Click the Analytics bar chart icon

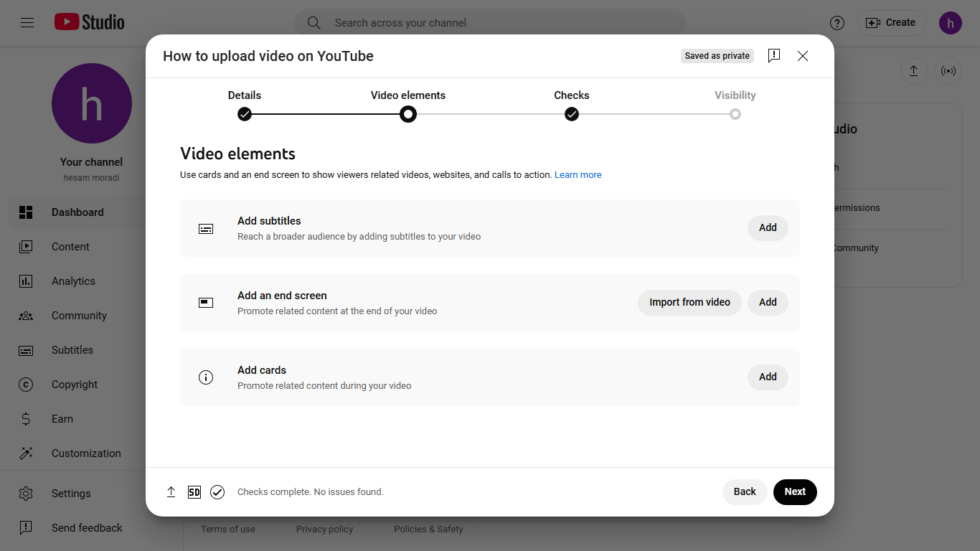(26, 281)
